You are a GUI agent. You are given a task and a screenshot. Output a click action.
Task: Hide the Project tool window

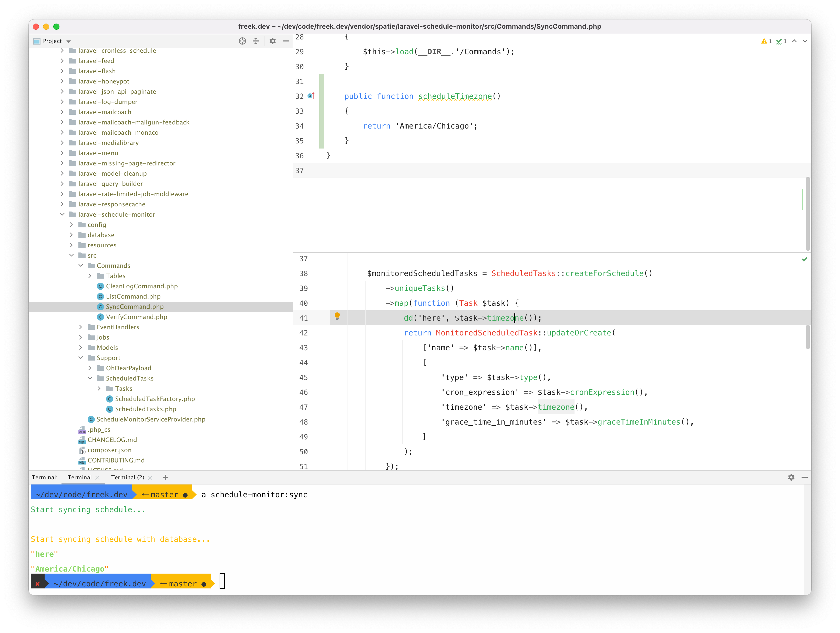coord(286,41)
